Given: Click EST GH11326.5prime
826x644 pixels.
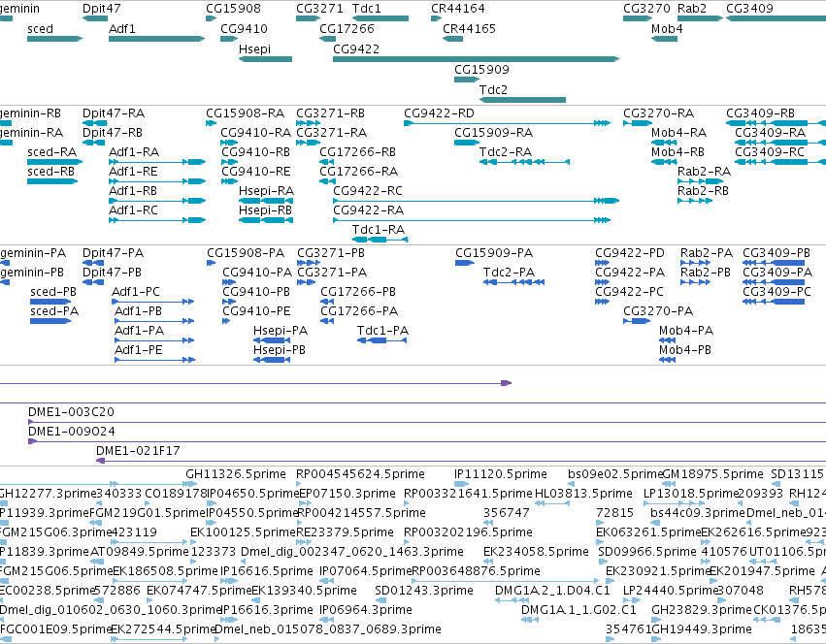Looking at the screenshot, I should (x=236, y=474).
